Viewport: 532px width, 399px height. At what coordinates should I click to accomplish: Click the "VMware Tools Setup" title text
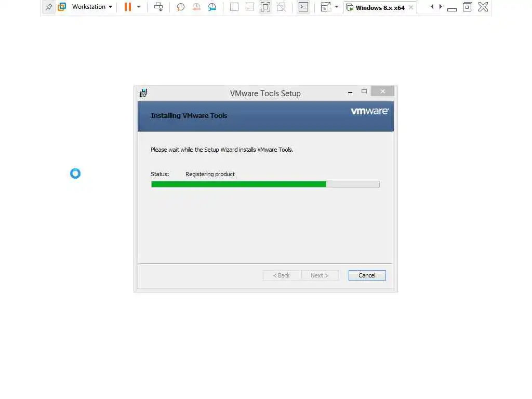pos(265,94)
